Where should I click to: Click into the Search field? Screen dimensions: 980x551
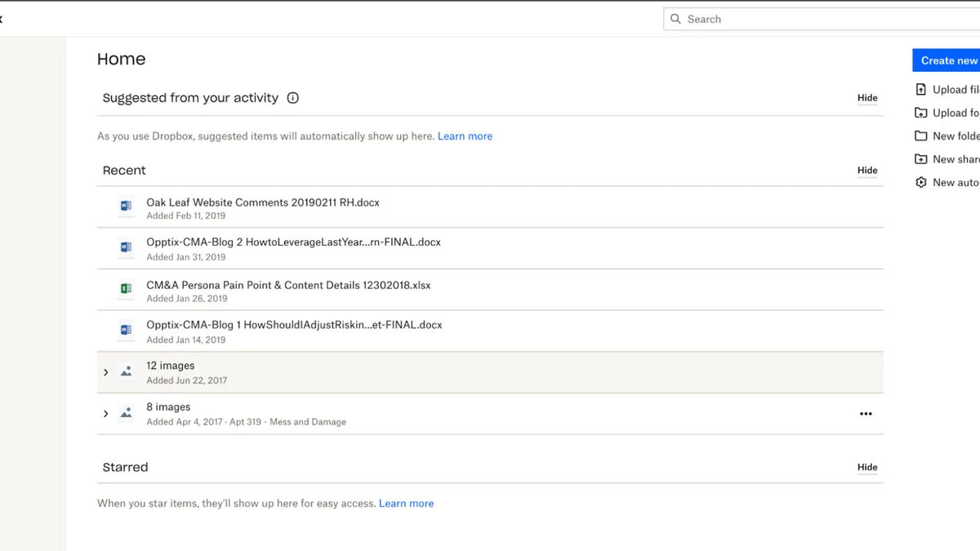[822, 19]
